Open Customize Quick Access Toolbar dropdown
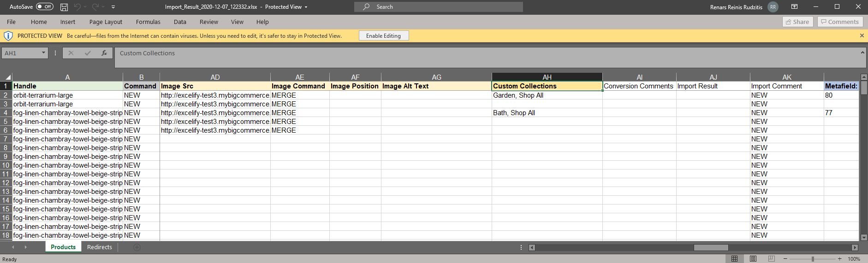 click(x=113, y=7)
